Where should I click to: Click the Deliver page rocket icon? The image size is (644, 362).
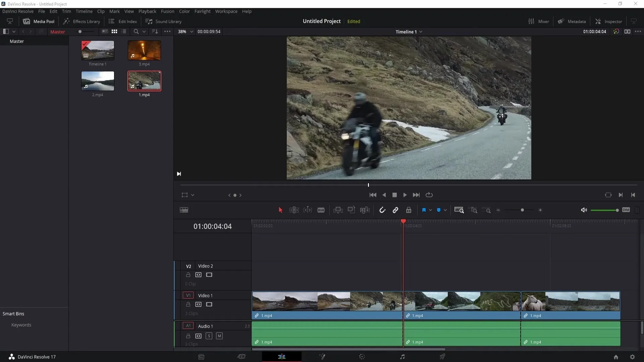pos(442,357)
